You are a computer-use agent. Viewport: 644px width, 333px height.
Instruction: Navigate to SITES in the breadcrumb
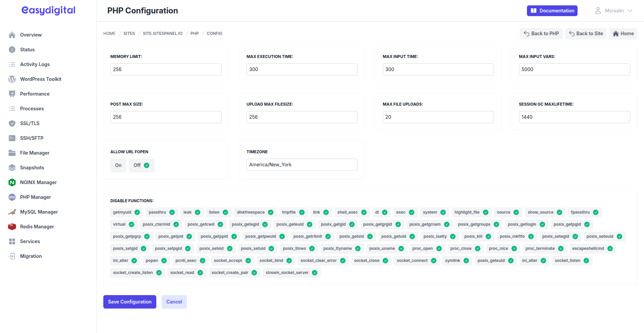[129, 33]
